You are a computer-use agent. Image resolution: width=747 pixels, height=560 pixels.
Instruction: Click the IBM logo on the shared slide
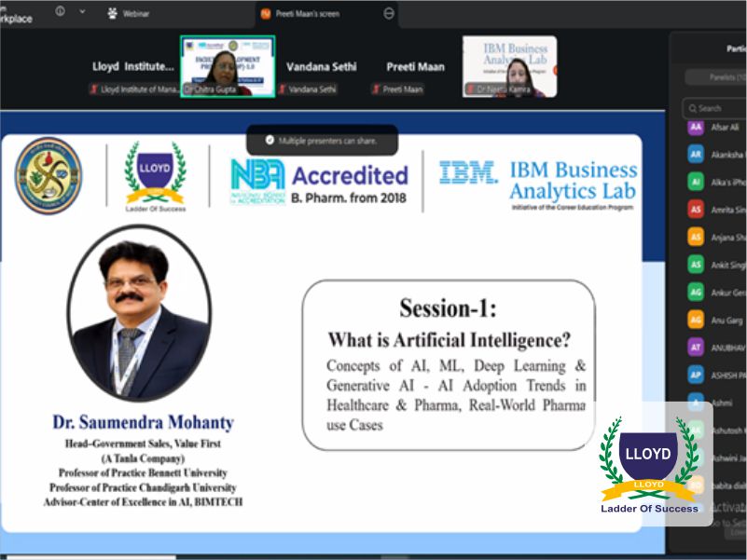click(x=468, y=171)
